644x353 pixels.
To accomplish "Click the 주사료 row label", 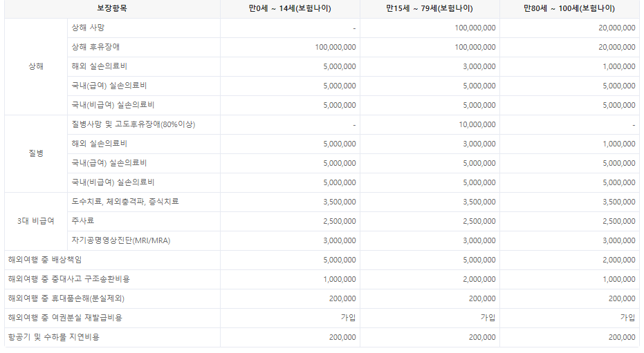I will (x=83, y=221).
